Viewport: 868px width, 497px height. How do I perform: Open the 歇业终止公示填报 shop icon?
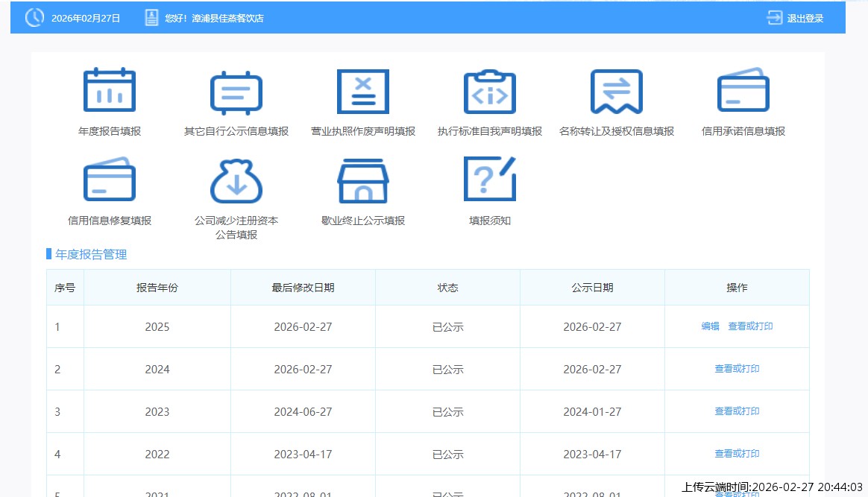click(x=363, y=180)
